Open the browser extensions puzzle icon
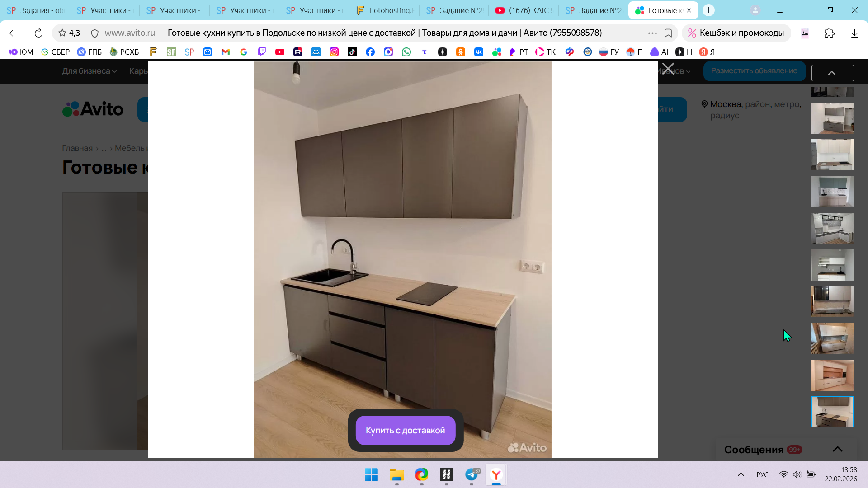 pos(829,33)
